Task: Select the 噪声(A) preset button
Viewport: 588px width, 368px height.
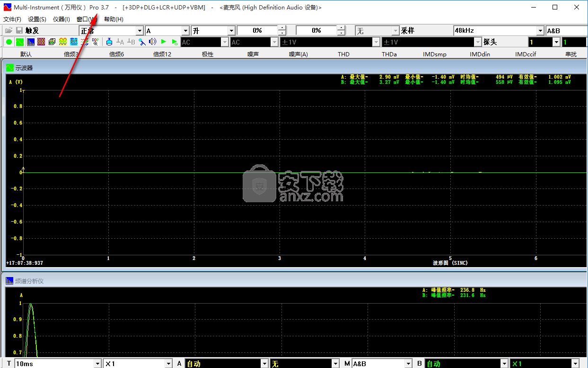Action: point(298,54)
